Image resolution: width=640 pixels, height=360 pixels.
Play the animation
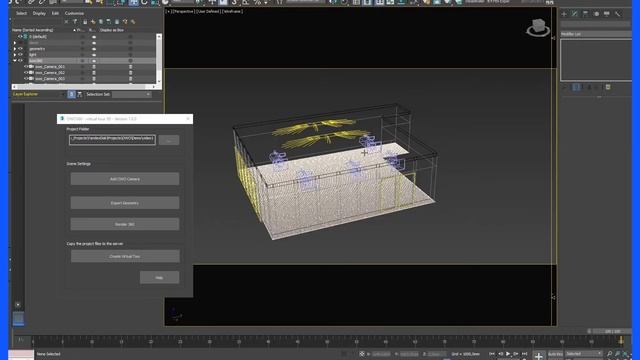508,354
